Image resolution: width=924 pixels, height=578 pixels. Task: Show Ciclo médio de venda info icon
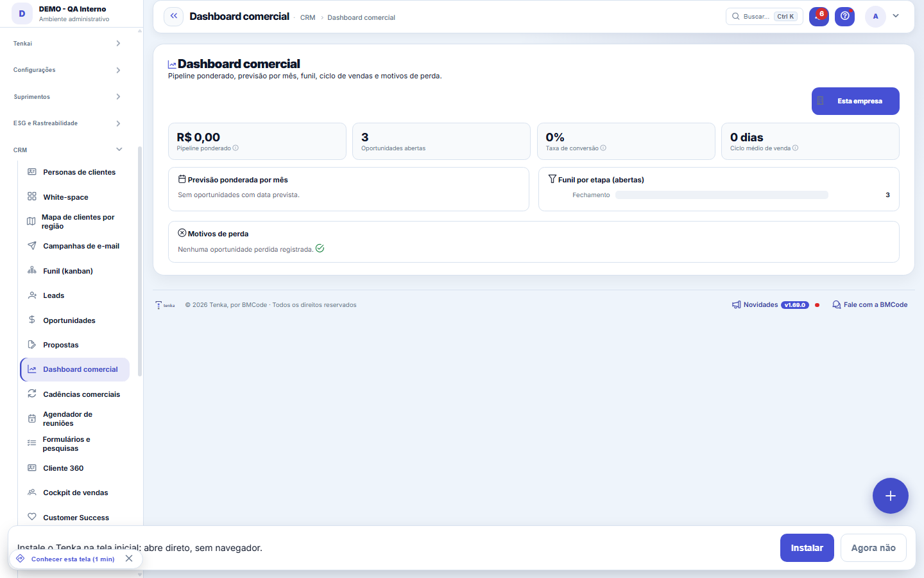796,148
